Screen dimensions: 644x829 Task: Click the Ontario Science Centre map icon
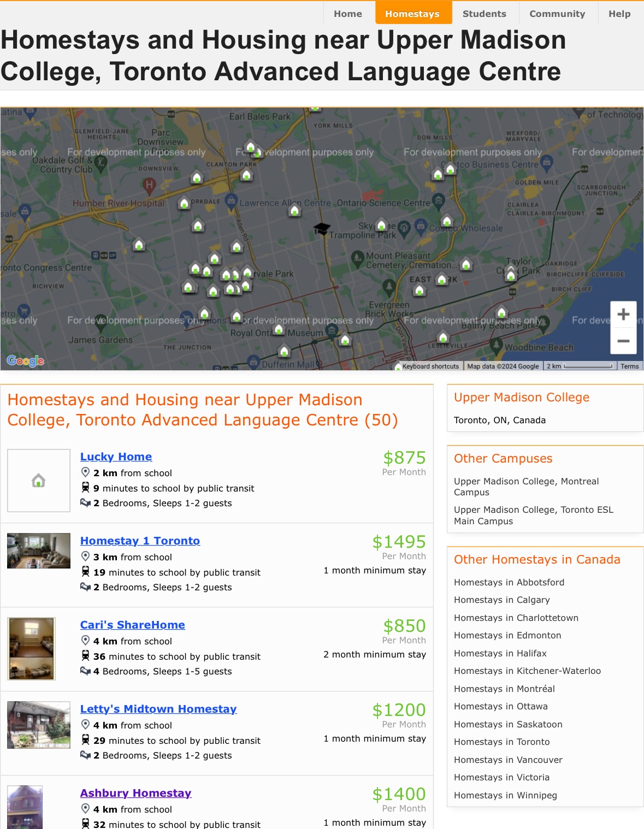[x=439, y=200]
